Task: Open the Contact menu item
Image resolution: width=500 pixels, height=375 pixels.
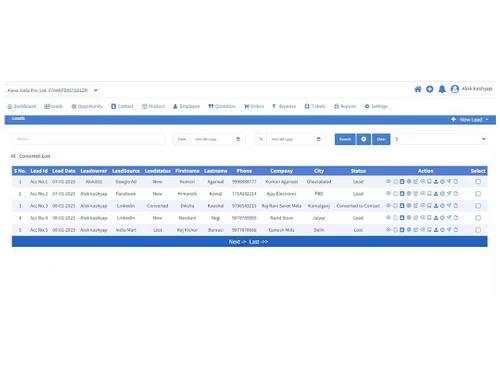Action: tap(122, 106)
